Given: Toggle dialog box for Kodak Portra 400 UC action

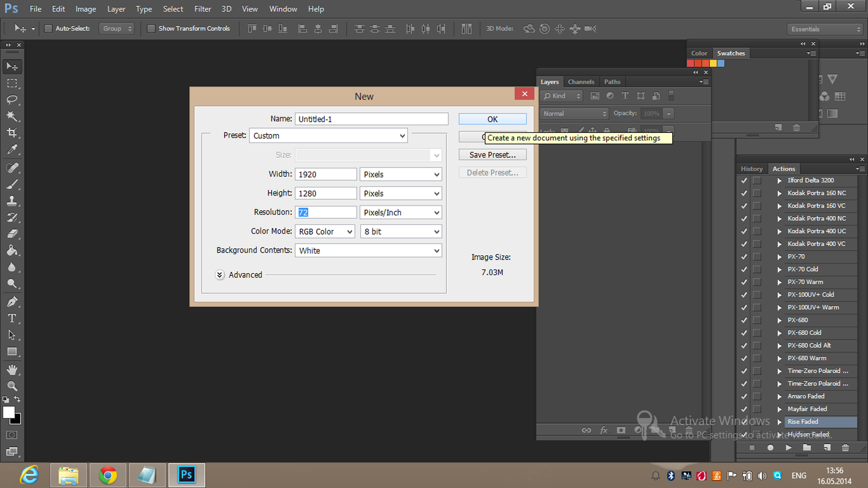Looking at the screenshot, I should [x=757, y=231].
